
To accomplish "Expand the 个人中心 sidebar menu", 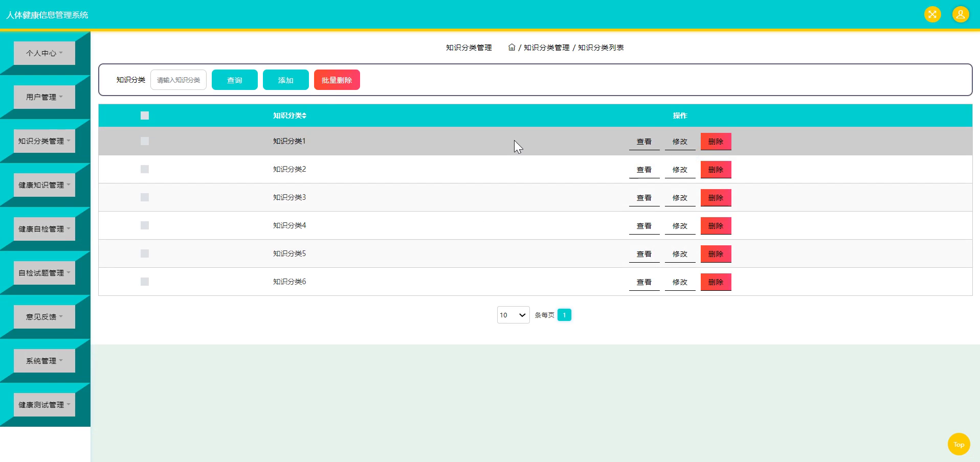I will (44, 53).
